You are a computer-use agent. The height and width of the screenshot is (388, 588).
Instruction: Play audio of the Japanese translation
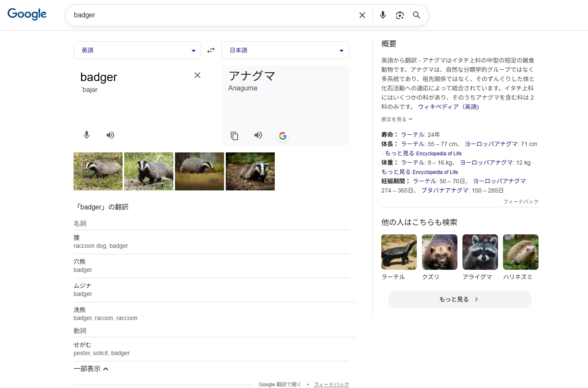(258, 135)
